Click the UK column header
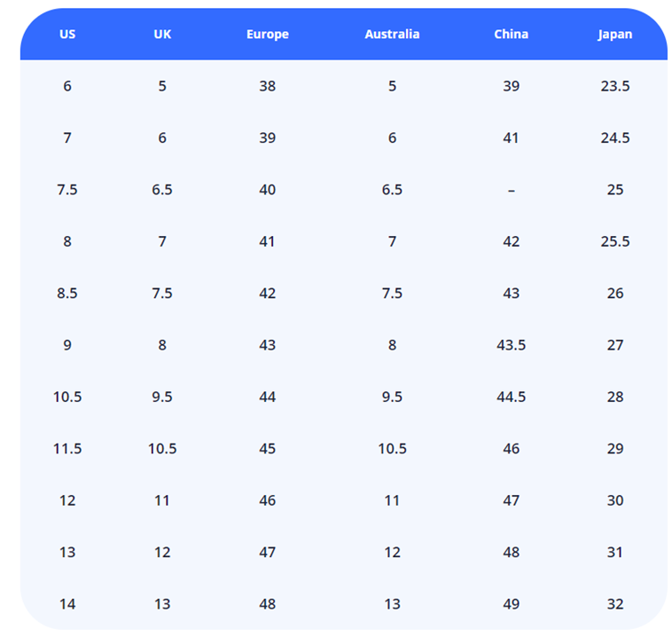672x637 pixels. (162, 35)
